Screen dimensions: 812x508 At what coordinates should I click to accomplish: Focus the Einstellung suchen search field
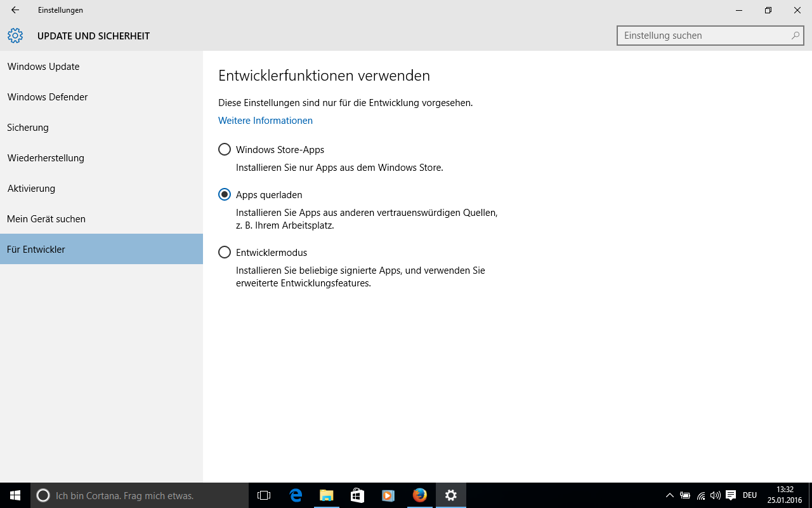tap(710, 36)
